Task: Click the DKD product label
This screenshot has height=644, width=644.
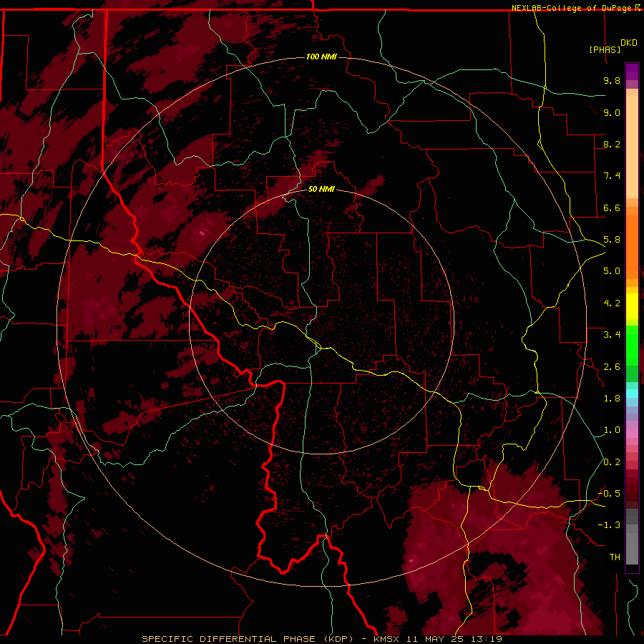Action: pyautogui.click(x=629, y=43)
